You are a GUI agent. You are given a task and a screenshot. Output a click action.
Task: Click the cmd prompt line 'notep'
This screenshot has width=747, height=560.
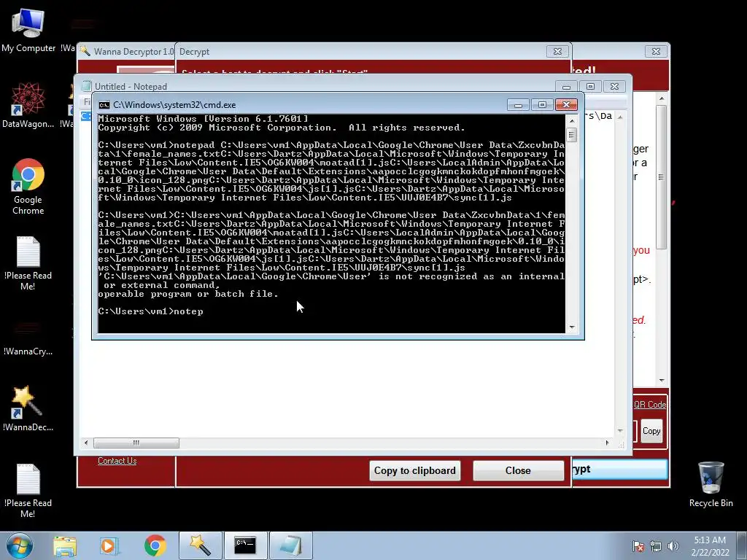[150, 311]
